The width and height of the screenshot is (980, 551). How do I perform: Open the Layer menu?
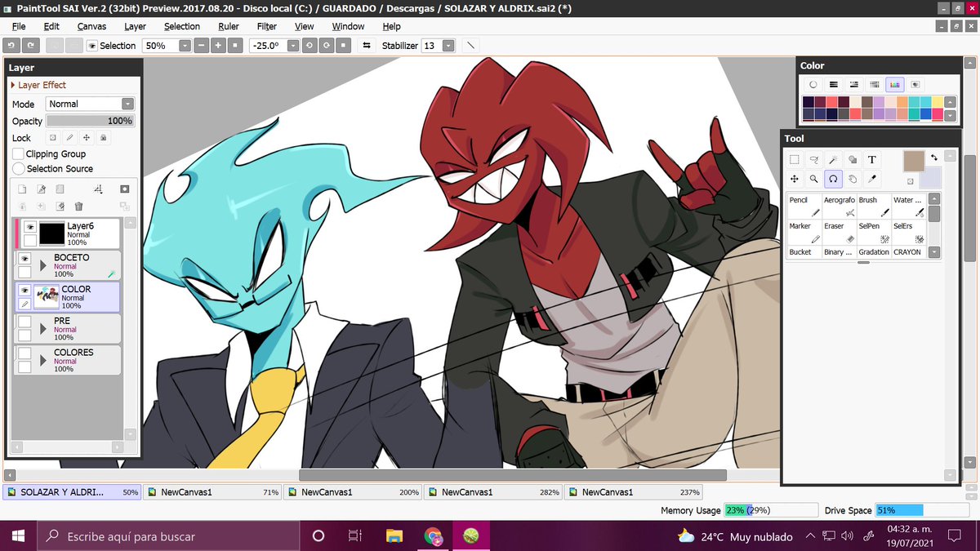pyautogui.click(x=135, y=26)
